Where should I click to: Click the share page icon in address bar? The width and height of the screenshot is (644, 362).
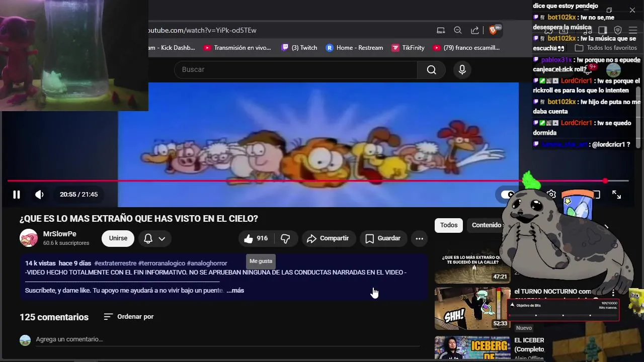[x=474, y=30]
